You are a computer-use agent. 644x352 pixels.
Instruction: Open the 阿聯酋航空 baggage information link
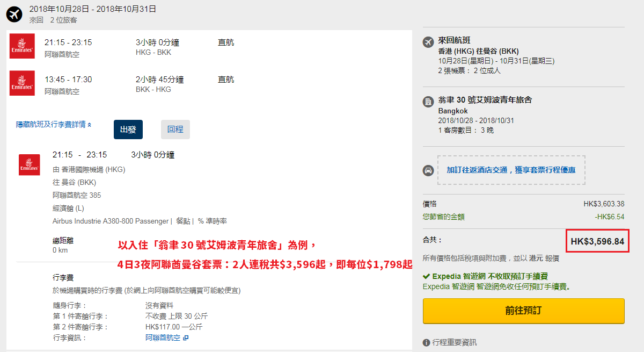pyautogui.click(x=163, y=337)
